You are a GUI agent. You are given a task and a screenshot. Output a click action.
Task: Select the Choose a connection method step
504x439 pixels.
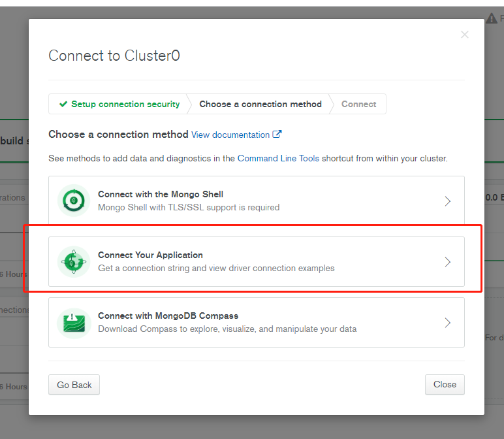(x=260, y=104)
